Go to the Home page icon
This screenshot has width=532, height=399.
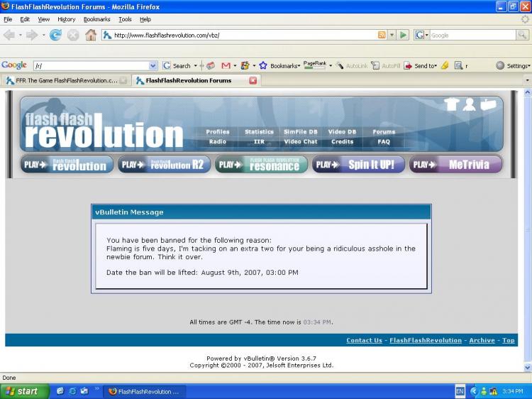point(91,35)
